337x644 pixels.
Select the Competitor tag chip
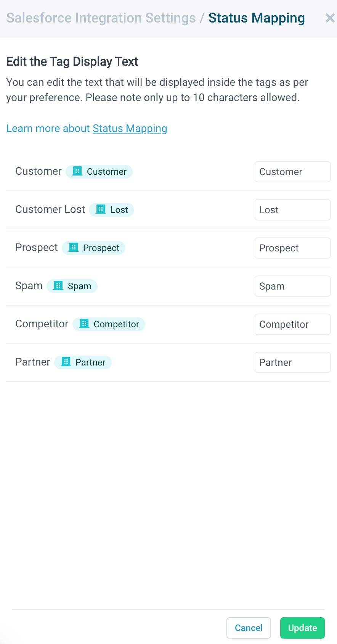coord(109,324)
